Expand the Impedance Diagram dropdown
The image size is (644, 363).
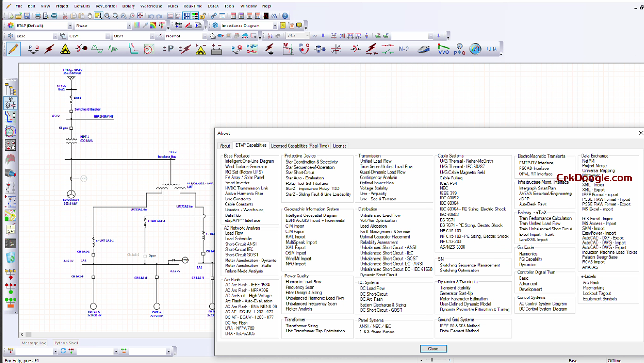tap(275, 26)
